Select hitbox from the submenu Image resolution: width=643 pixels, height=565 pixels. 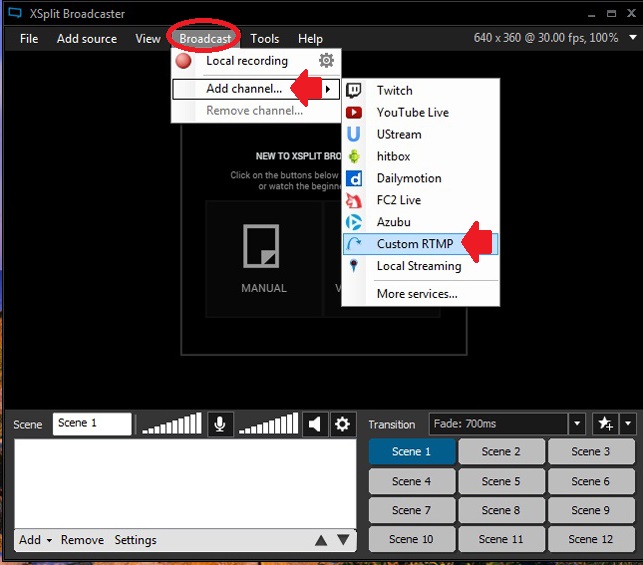393,156
